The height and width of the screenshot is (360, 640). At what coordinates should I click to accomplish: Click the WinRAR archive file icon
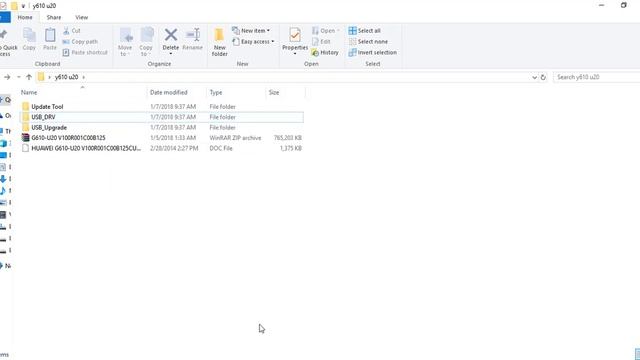25,138
